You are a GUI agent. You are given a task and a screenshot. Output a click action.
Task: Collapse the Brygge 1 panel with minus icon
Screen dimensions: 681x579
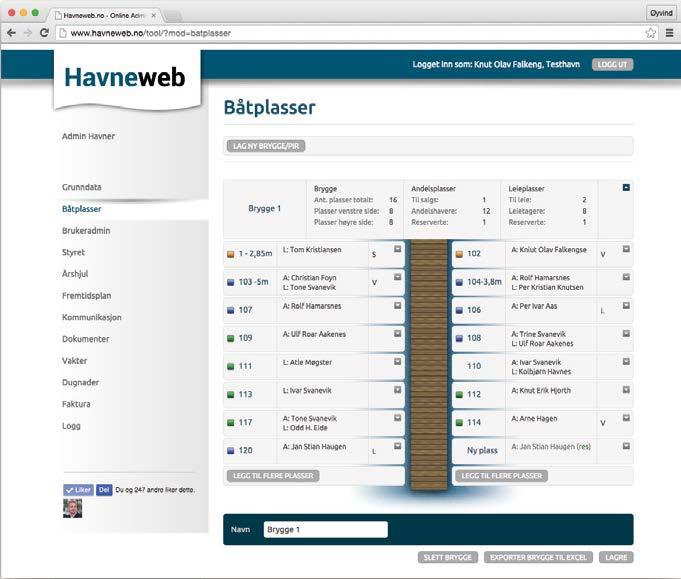coord(626,188)
